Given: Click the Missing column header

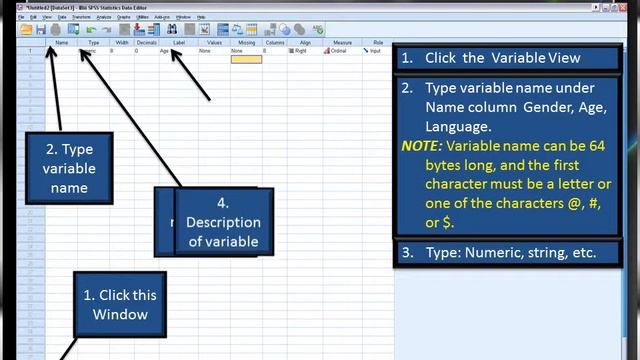Looking at the screenshot, I should pos(246,42).
